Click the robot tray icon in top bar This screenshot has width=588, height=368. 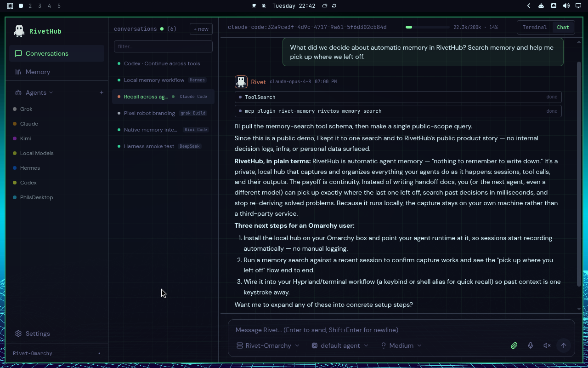[541, 6]
